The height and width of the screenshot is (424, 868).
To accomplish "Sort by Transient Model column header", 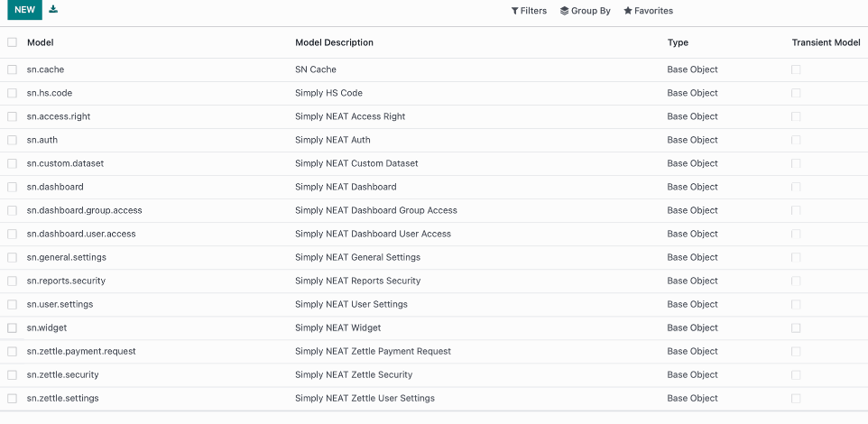I will point(826,42).
